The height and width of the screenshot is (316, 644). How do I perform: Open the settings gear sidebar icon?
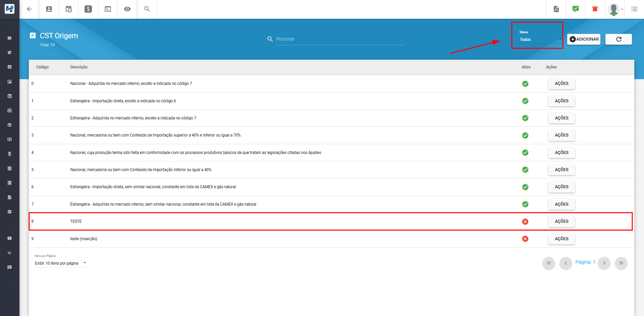pyautogui.click(x=9, y=212)
